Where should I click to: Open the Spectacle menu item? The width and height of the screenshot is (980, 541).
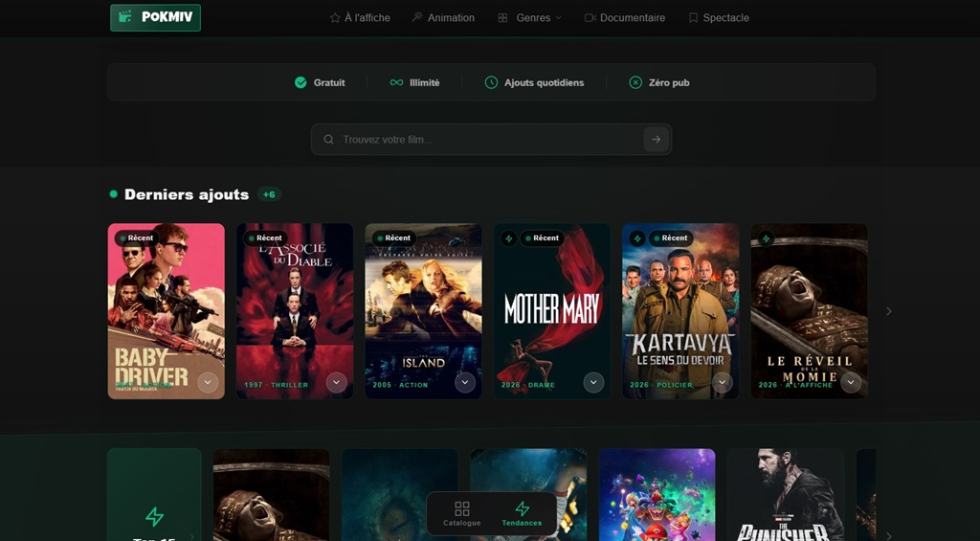719,17
